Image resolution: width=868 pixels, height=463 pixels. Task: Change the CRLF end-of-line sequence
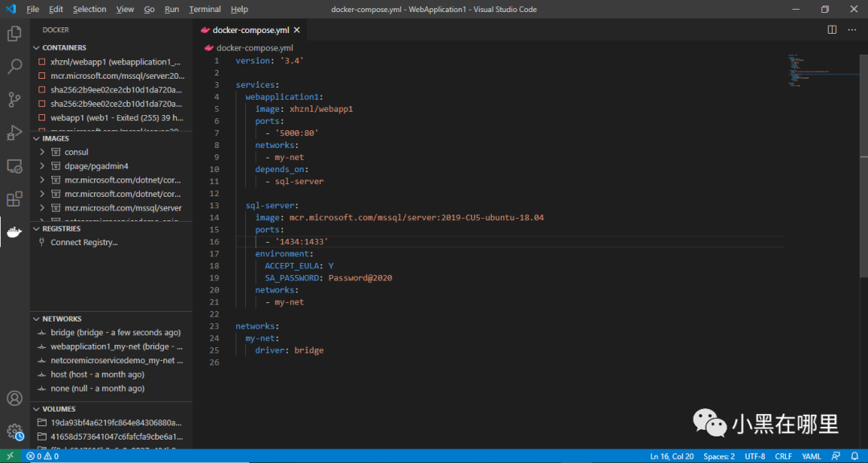coord(784,457)
